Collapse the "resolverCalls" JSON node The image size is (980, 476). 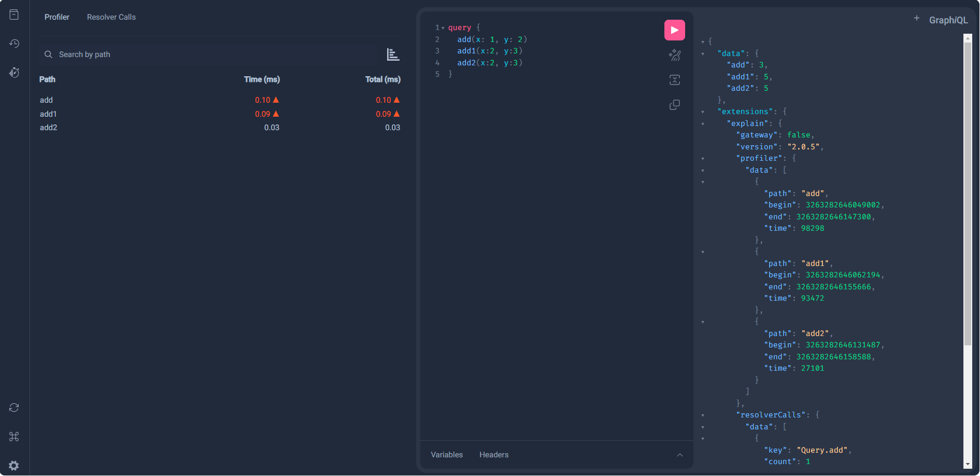point(703,415)
